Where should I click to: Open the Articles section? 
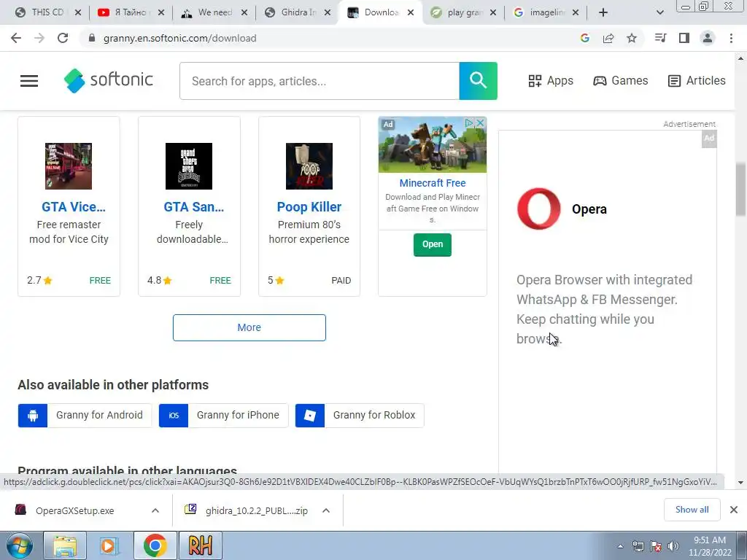tap(697, 80)
